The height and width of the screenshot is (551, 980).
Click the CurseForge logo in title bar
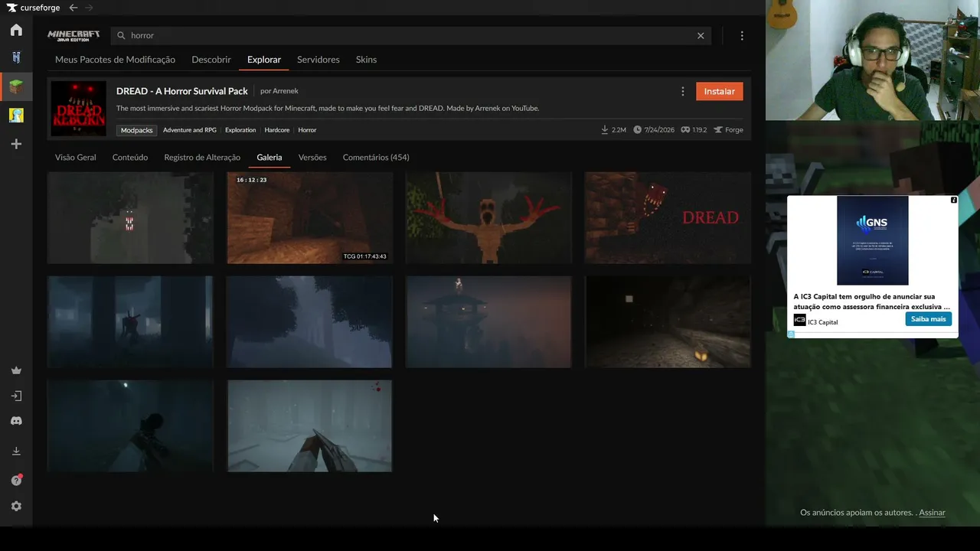(x=33, y=8)
